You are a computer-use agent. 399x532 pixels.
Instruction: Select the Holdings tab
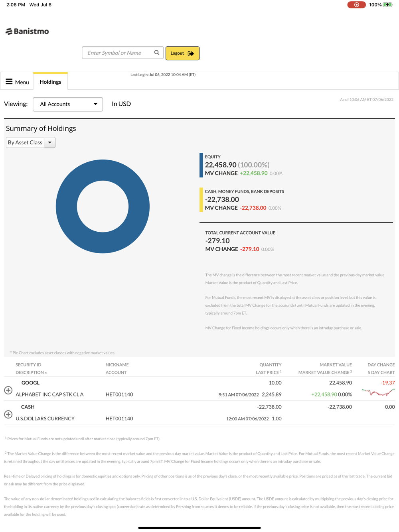(x=50, y=82)
